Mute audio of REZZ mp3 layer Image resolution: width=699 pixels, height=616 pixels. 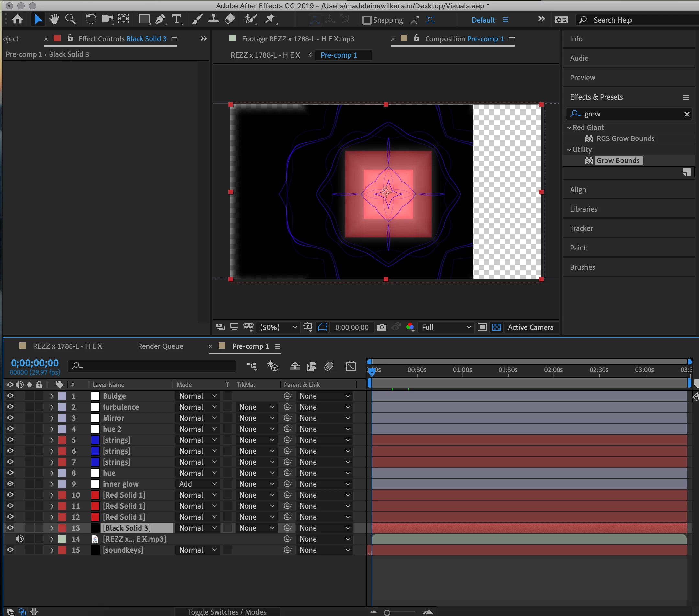click(19, 539)
